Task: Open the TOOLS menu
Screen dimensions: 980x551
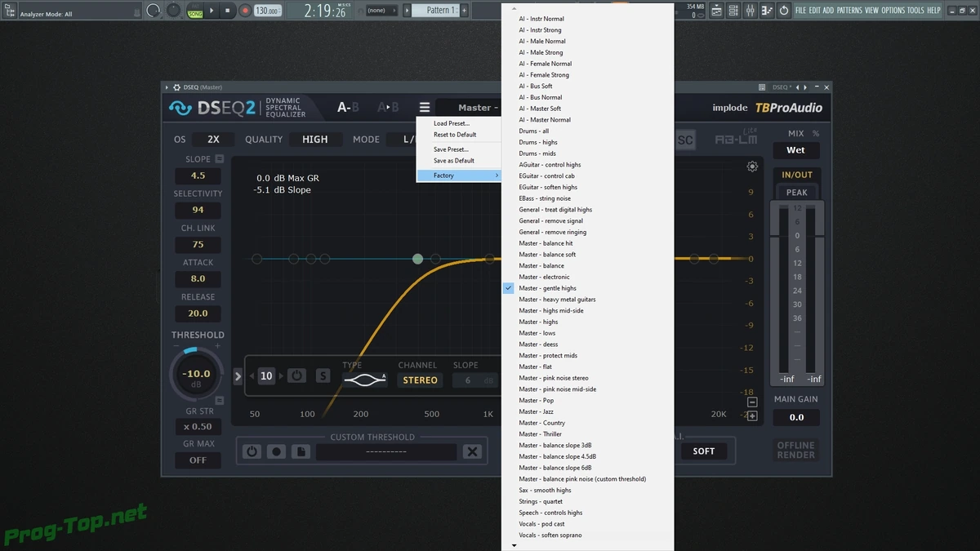Action: pos(915,11)
